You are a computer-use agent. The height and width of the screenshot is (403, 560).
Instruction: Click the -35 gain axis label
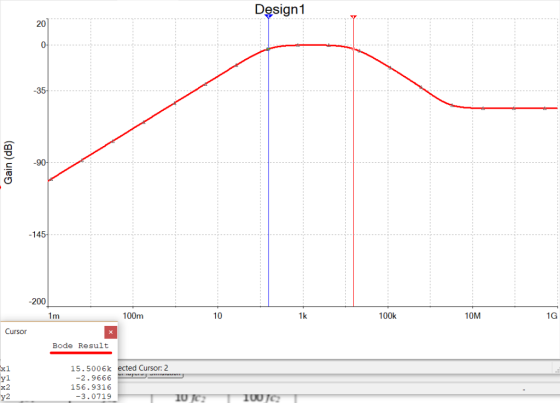(40, 91)
